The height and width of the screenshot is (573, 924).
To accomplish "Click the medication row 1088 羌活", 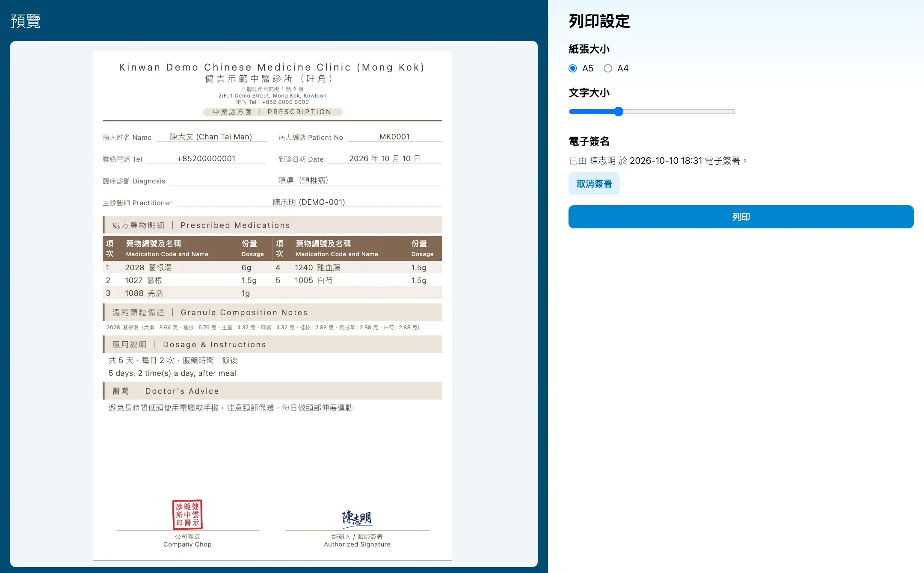I will point(144,293).
